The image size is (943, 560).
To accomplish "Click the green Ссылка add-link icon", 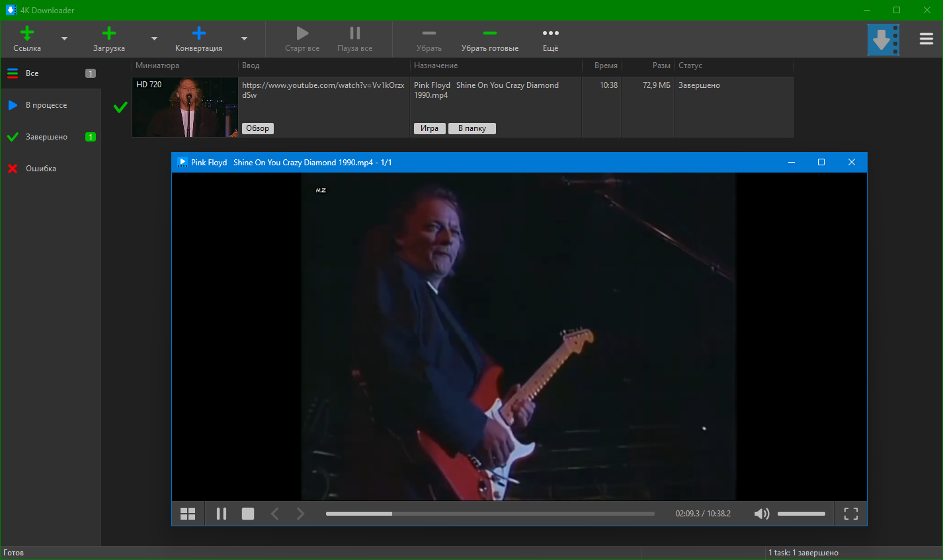I will (x=27, y=33).
